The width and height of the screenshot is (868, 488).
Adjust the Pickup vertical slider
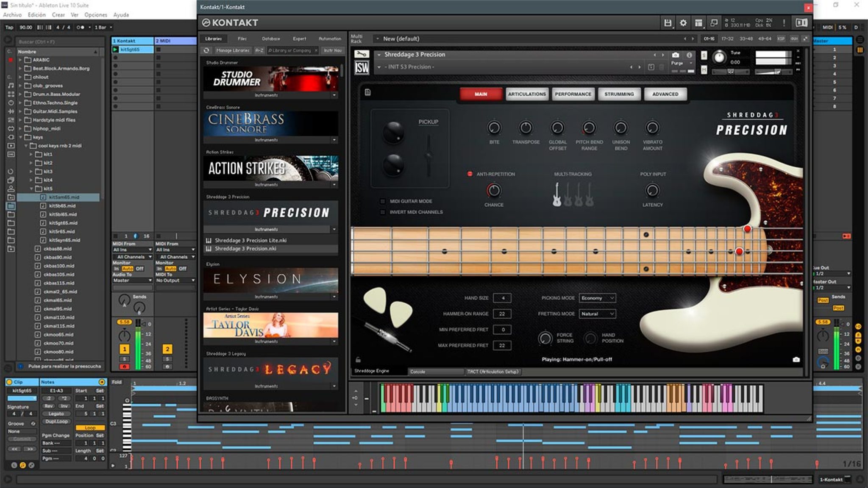click(x=428, y=155)
